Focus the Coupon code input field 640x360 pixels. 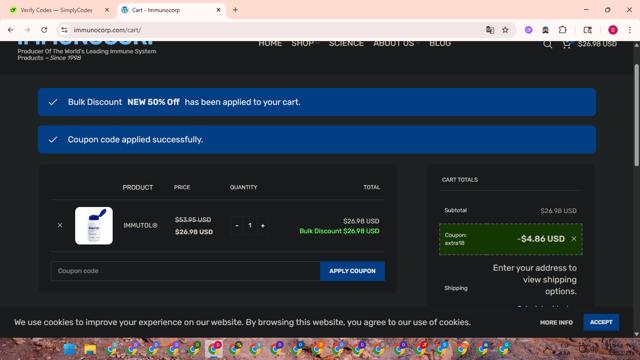[185, 271]
